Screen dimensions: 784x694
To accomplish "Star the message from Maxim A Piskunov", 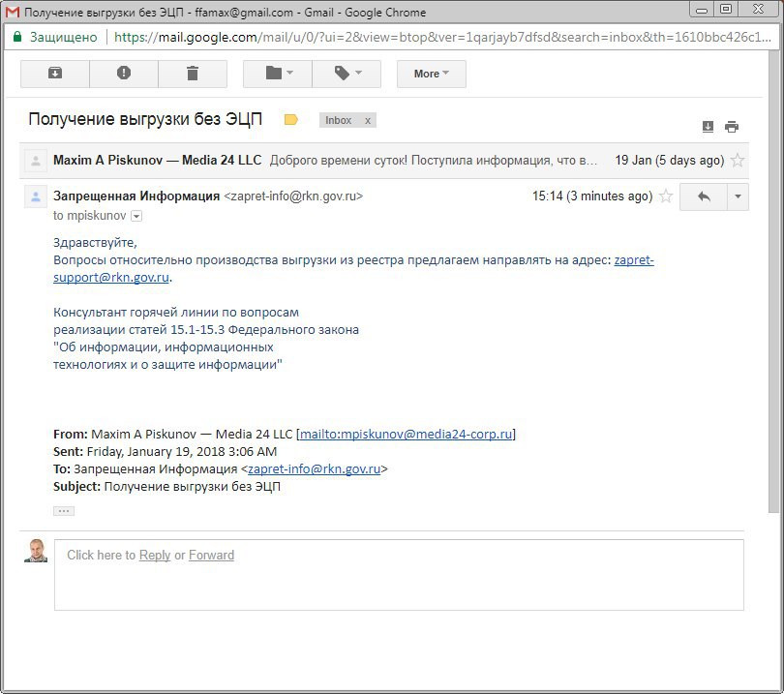I will [738, 161].
